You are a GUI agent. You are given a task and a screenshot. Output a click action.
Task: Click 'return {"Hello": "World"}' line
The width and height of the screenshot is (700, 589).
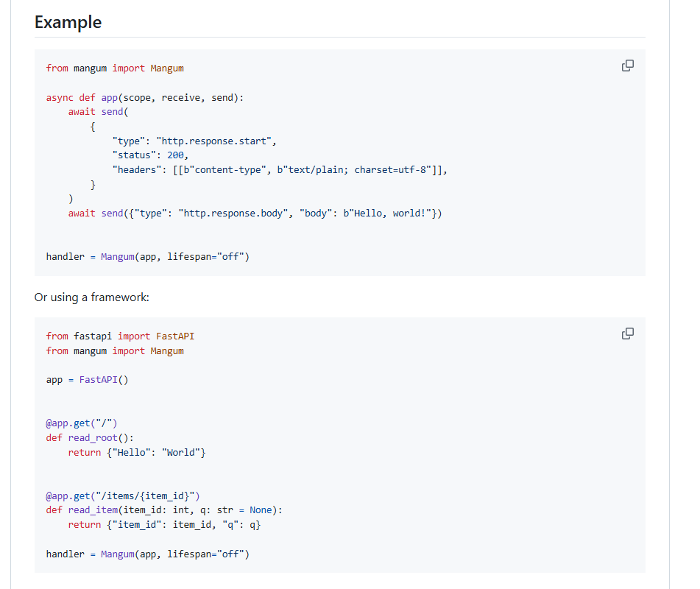point(137,452)
